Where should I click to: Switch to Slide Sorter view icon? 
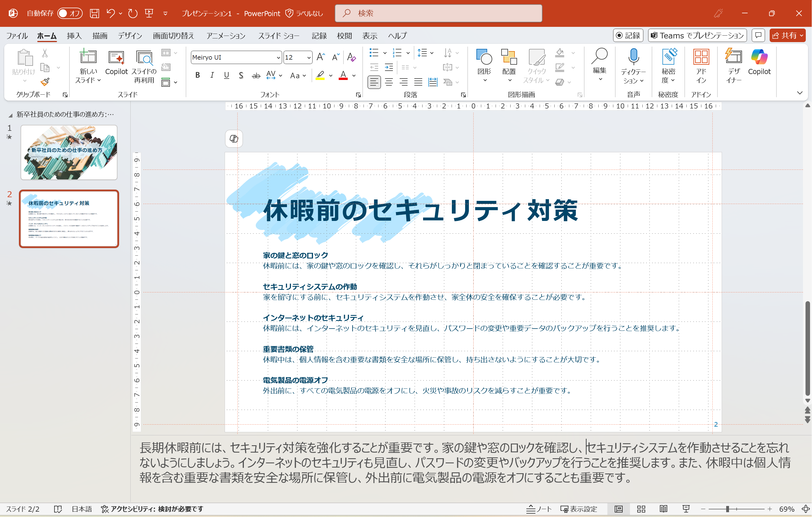[x=641, y=509]
